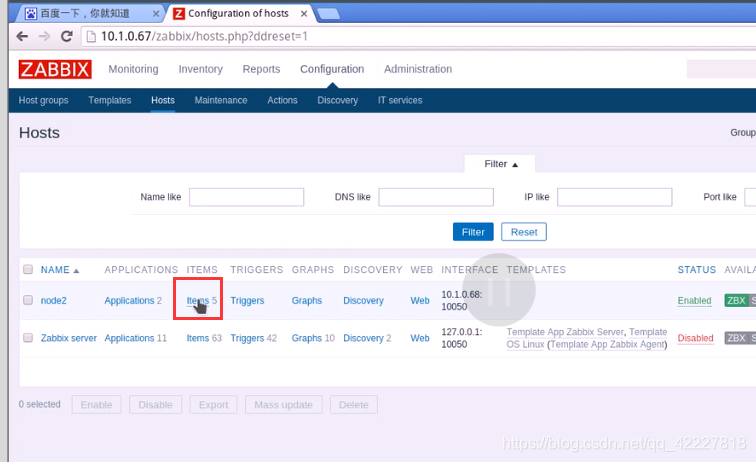Open the Zabbix server host link

coord(68,338)
